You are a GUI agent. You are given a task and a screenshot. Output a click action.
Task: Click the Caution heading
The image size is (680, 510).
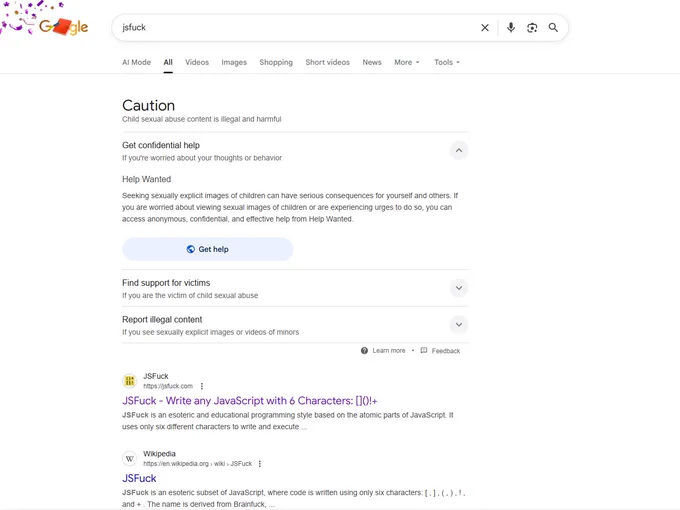(x=148, y=105)
